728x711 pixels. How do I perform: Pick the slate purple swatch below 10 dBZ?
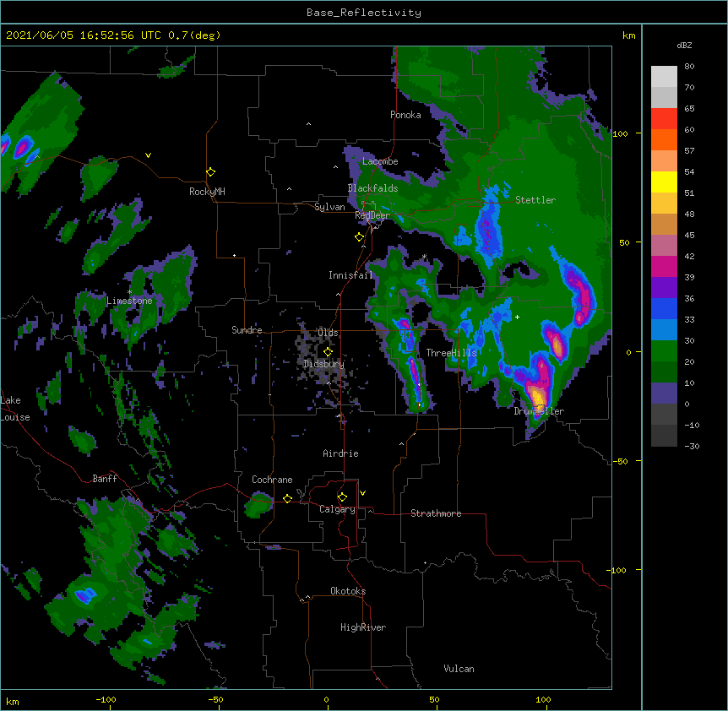pyautogui.click(x=664, y=393)
